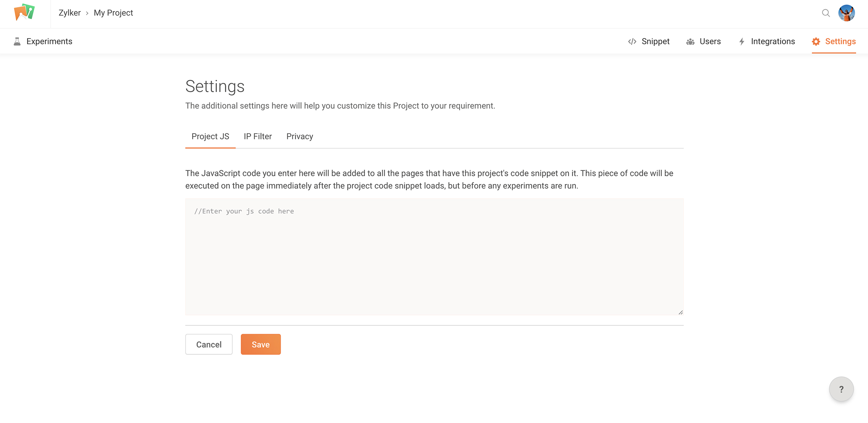Click the Integrations lightning bolt icon

(x=742, y=42)
